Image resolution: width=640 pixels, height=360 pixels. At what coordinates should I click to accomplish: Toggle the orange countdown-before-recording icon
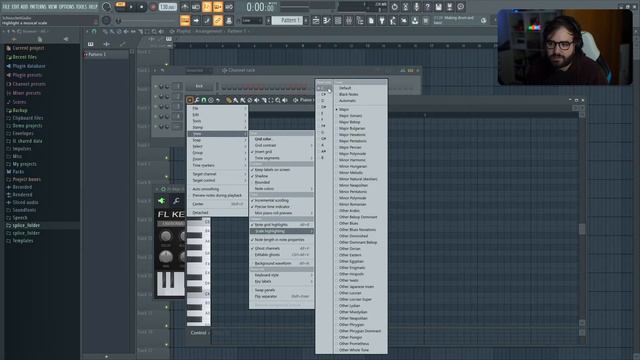point(207,7)
